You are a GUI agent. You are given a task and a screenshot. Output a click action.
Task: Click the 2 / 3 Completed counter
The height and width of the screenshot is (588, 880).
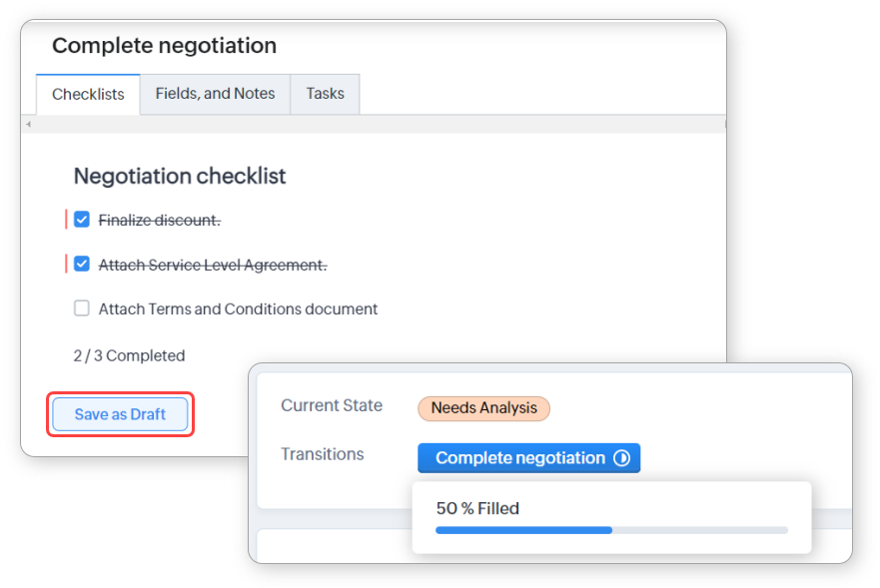(129, 355)
